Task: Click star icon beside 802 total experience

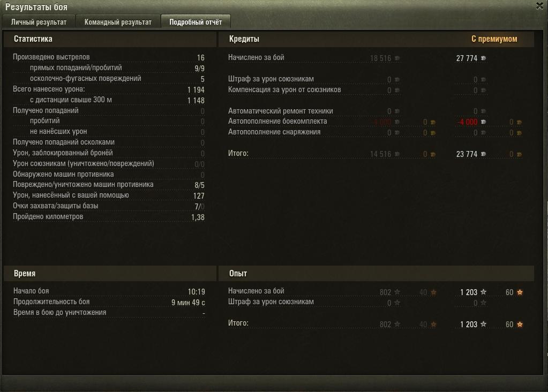Action: [397, 324]
